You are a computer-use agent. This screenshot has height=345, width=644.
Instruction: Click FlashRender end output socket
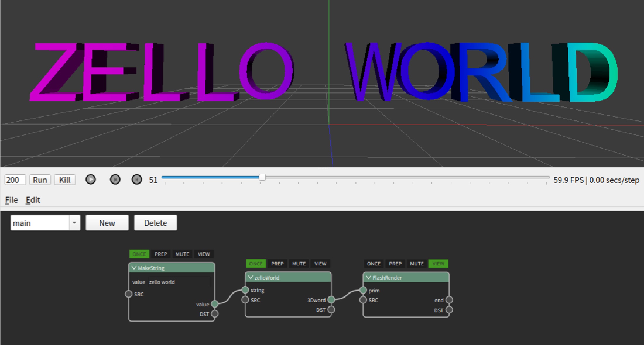[x=449, y=300]
